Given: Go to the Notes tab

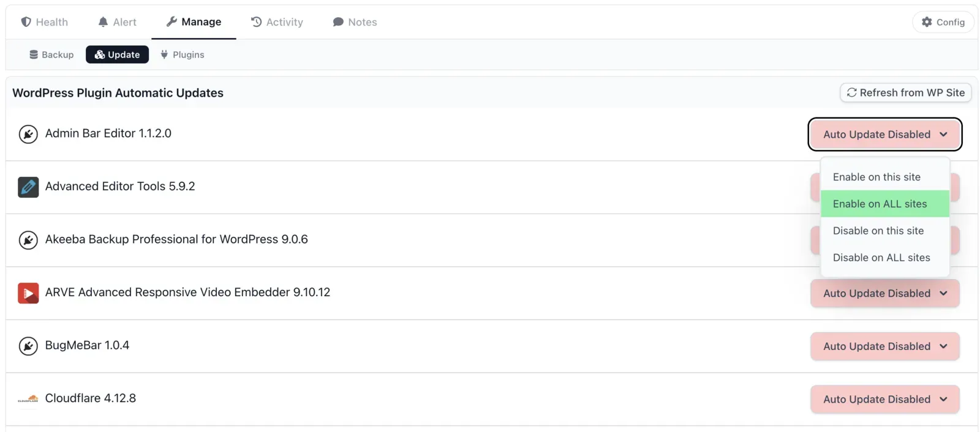Looking at the screenshot, I should click(x=355, y=22).
